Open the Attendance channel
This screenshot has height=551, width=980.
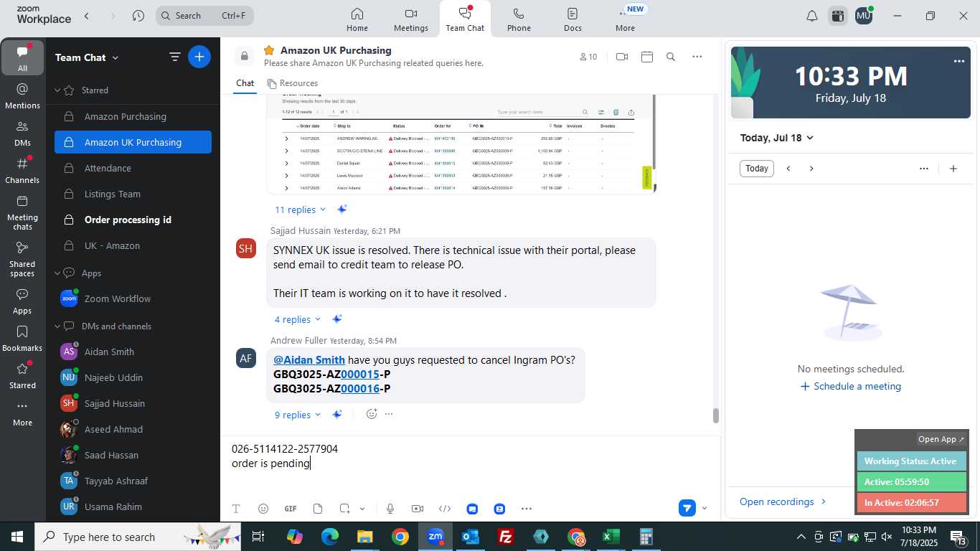coord(133,168)
